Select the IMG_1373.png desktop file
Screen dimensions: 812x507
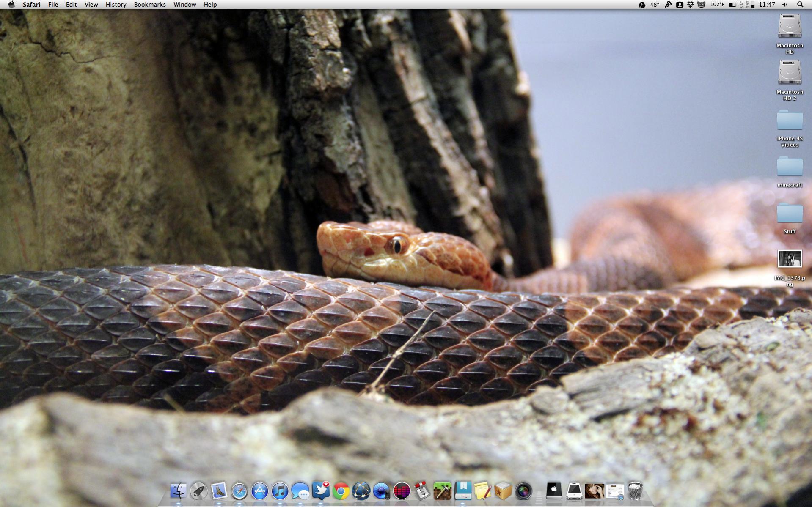click(x=790, y=268)
